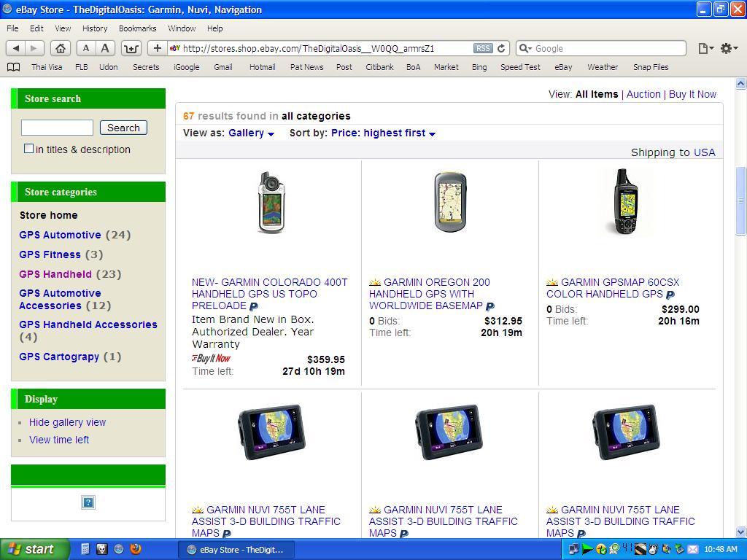Image resolution: width=747 pixels, height=560 pixels.
Task: Click the Garmin GPSMAP 60CSX product thumbnail
Action: click(625, 202)
